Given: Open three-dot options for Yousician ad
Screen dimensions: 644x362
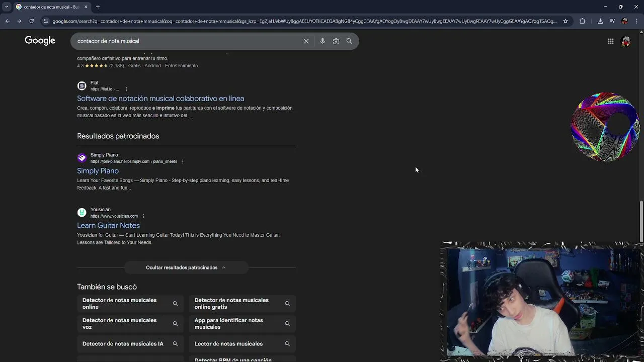Looking at the screenshot, I should pyautogui.click(x=143, y=216).
